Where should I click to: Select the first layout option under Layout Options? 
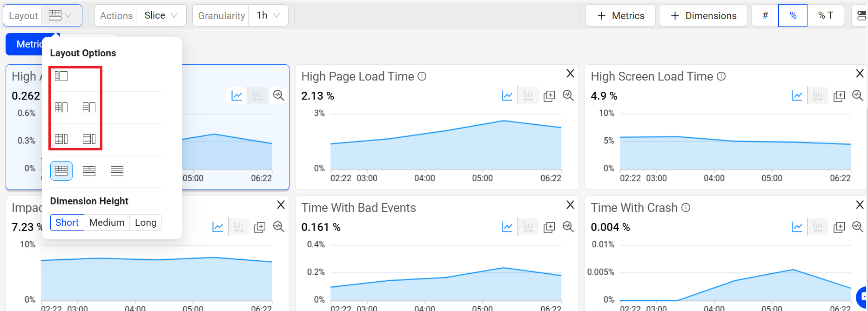61,76
